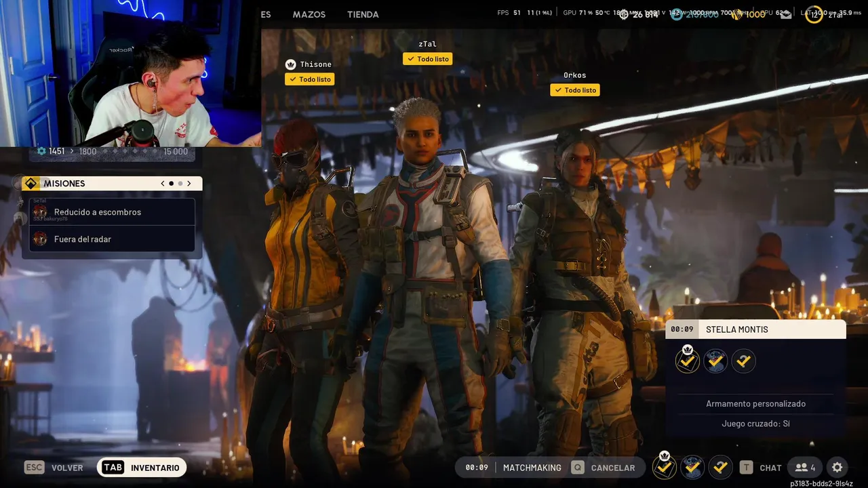Click the blue creature avatar in Stella Montis panel
The height and width of the screenshot is (488, 868).
pyautogui.click(x=715, y=361)
